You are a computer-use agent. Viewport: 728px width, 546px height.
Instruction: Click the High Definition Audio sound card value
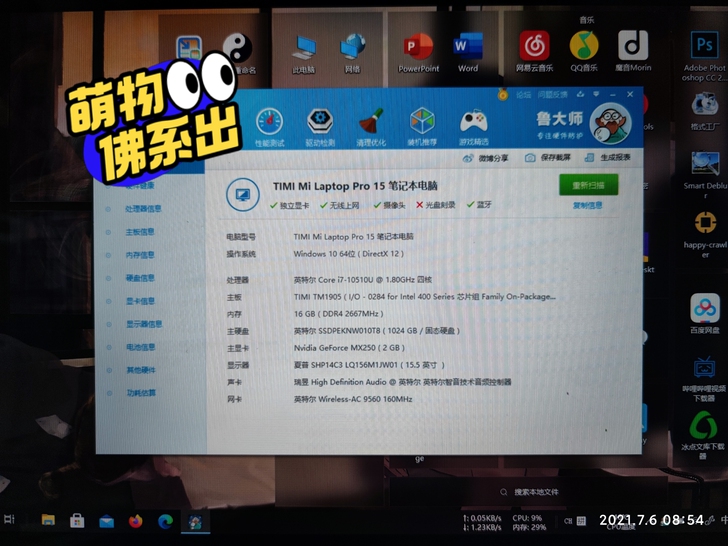(x=402, y=382)
